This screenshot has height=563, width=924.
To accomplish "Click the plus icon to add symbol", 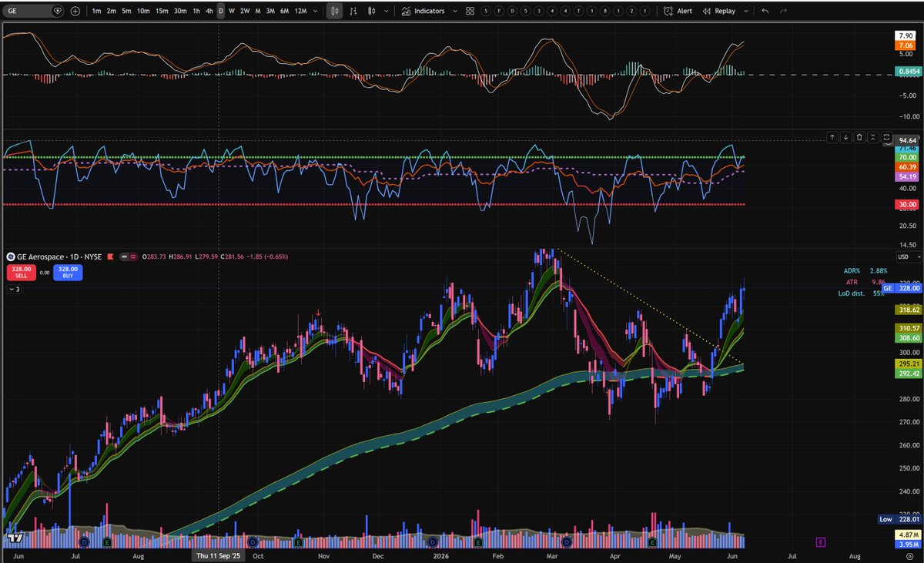I will click(75, 12).
